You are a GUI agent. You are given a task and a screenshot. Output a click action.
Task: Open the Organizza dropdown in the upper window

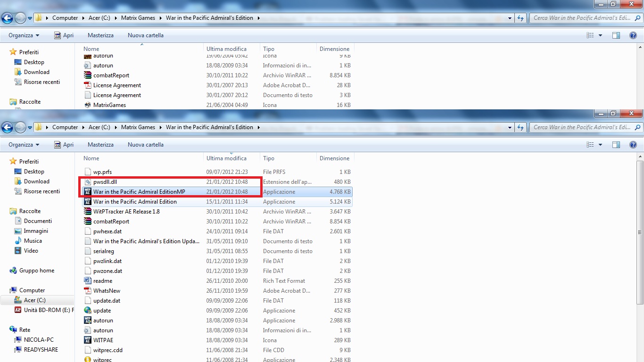click(x=24, y=35)
